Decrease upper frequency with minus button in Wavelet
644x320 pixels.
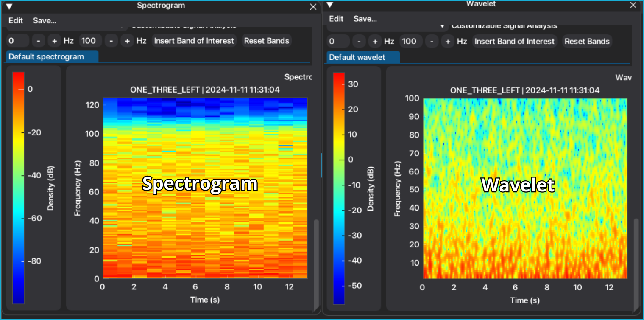pos(432,41)
